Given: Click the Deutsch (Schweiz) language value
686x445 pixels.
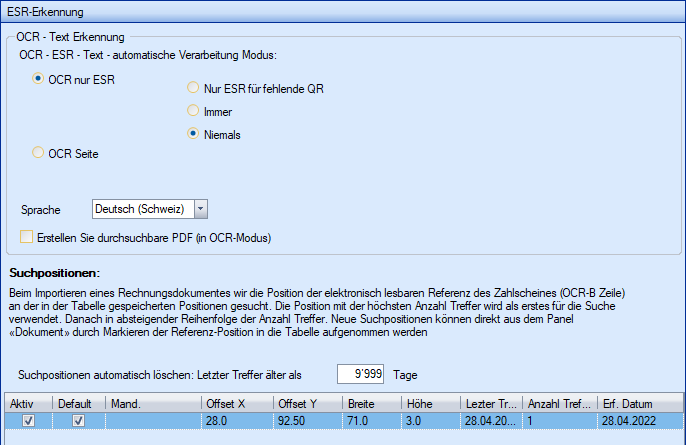Looking at the screenshot, I should [144, 209].
